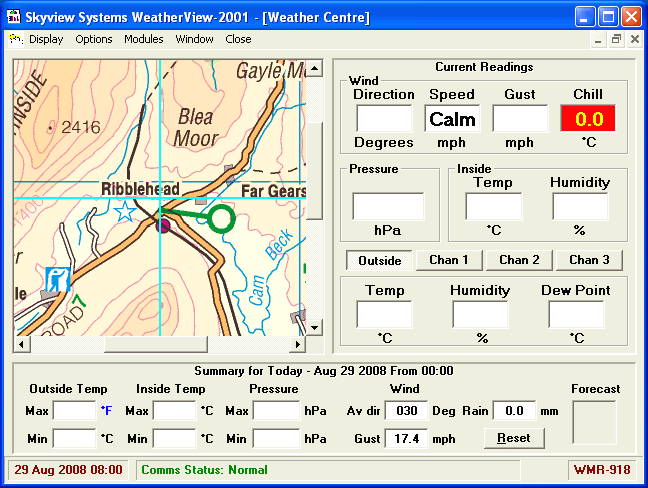Click the map scroll left arrow
Viewport: 648px width, 488px height.
[x=21, y=344]
